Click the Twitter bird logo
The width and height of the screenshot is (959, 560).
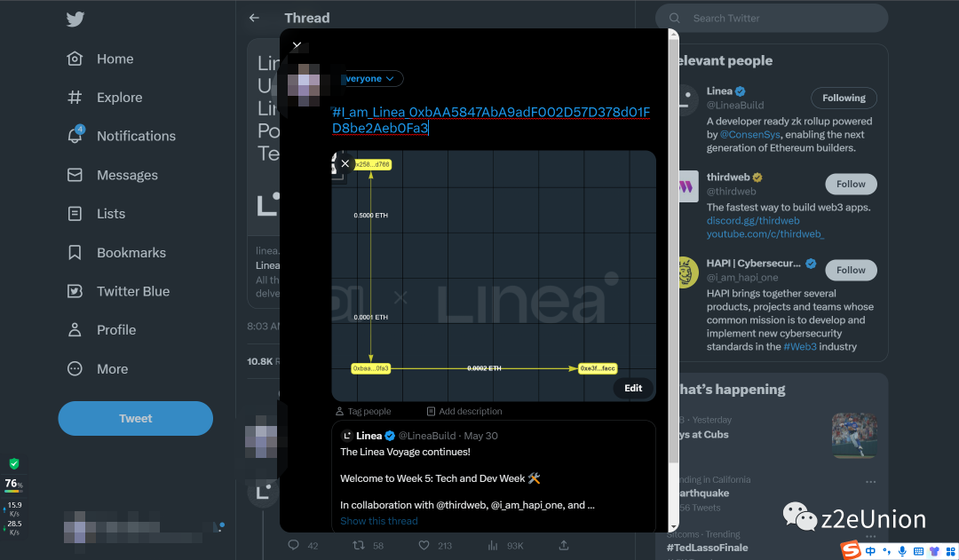point(75,20)
